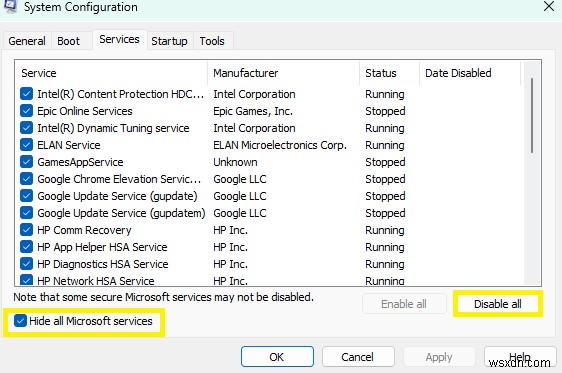Toggle Google Update Service (gupdate) checkbox

point(27,196)
